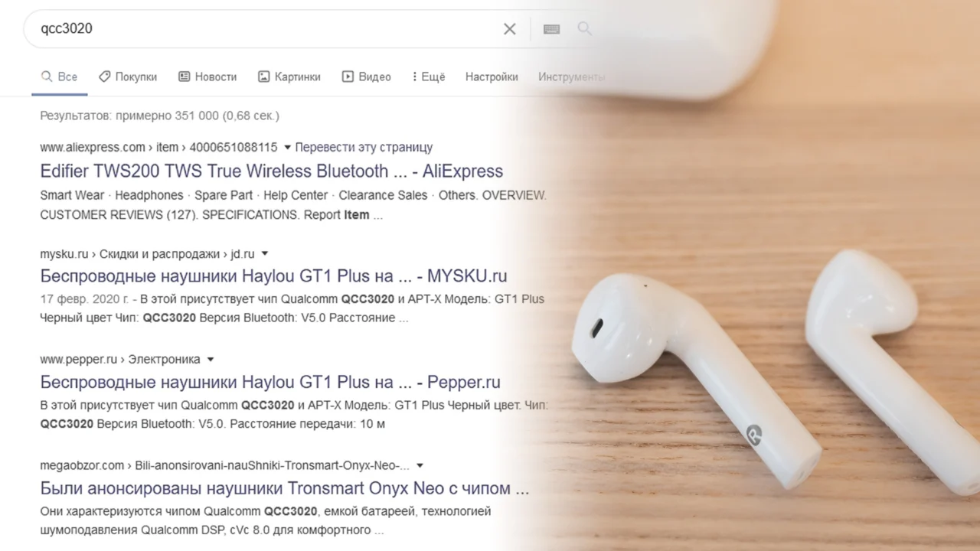Open the on-screen keyboard icon
This screenshot has height=551, width=980.
[x=551, y=29]
